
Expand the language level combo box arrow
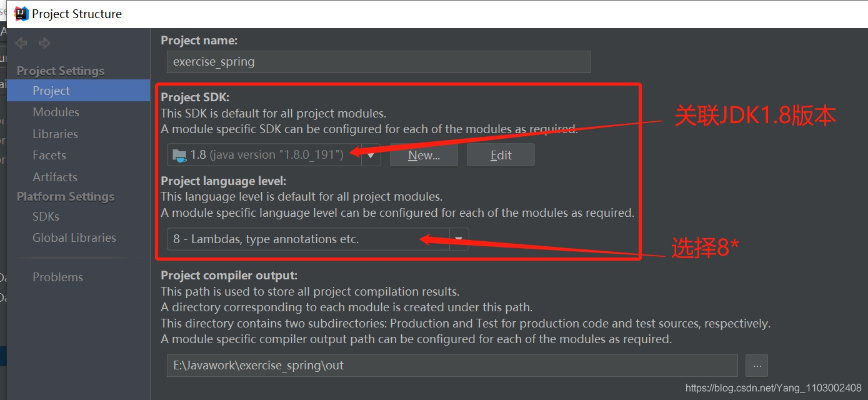pos(460,239)
